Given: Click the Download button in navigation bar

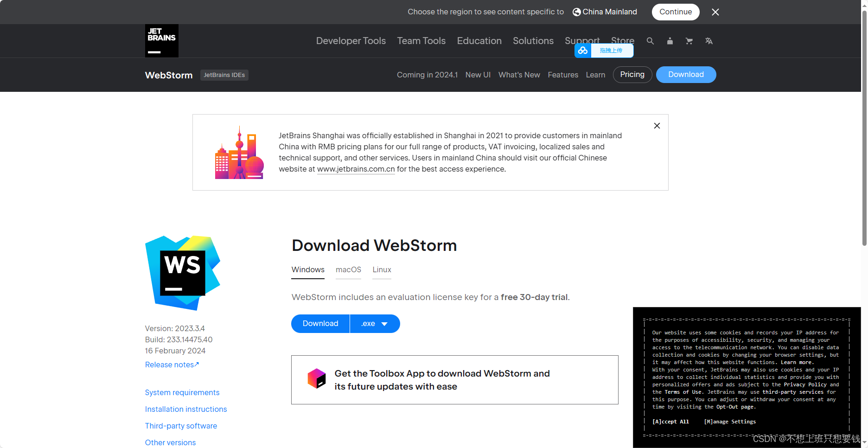Looking at the screenshot, I should [x=686, y=75].
